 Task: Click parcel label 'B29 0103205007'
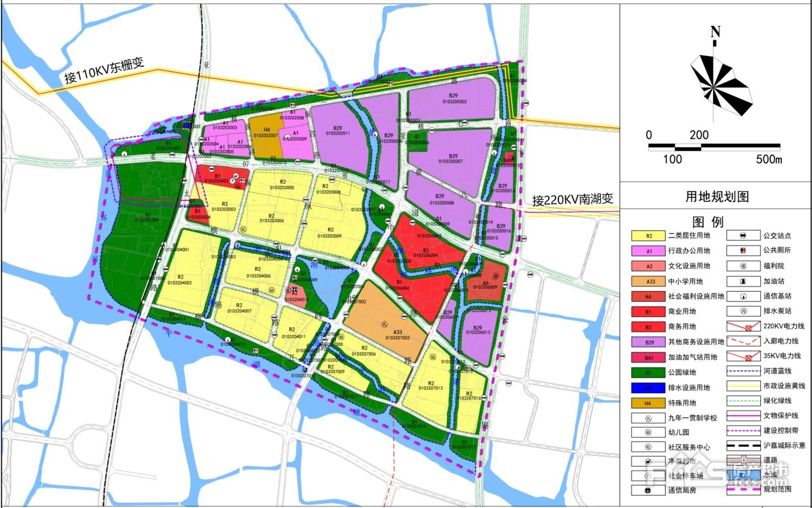pyautogui.click(x=451, y=159)
